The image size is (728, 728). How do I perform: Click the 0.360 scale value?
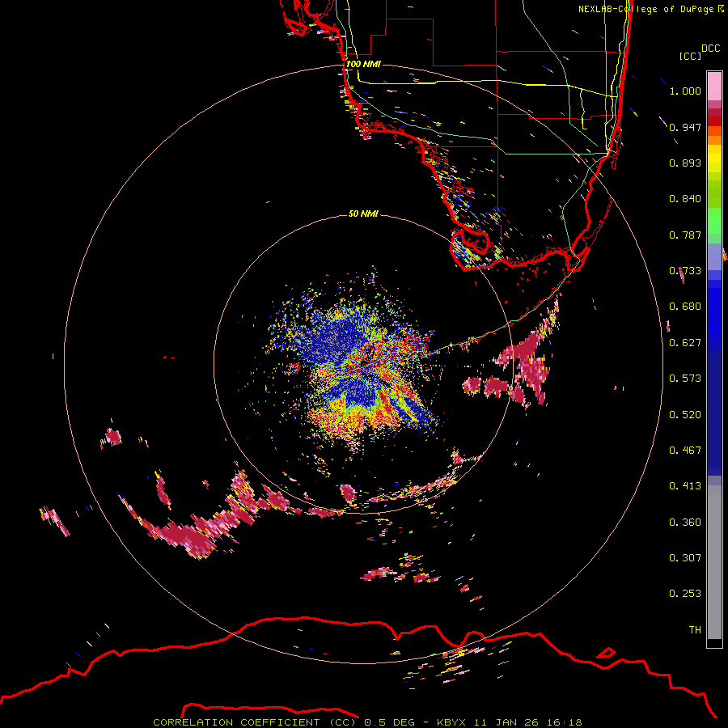[x=685, y=523]
